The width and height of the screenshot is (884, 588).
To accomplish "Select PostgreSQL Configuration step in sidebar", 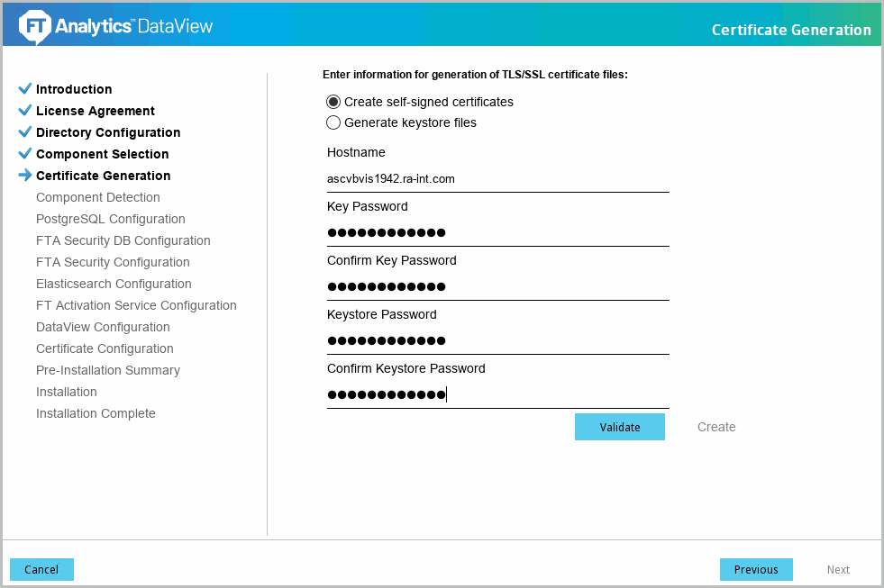I will click(111, 219).
